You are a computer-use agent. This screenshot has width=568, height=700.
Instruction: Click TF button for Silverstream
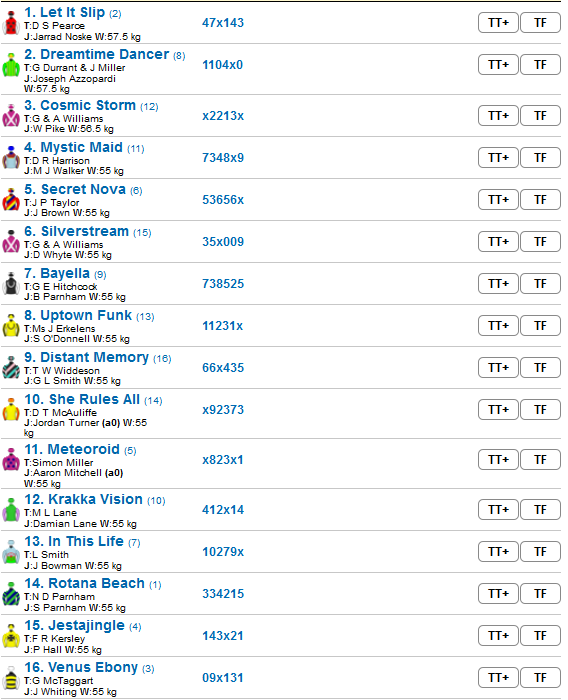[540, 242]
